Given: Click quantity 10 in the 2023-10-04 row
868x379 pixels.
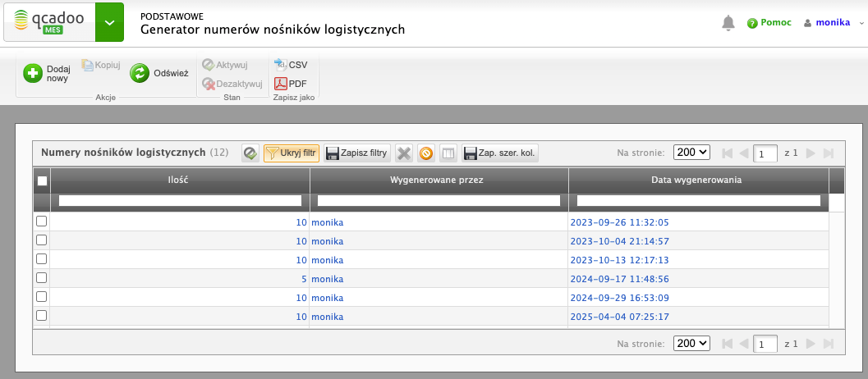Looking at the screenshot, I should [301, 241].
